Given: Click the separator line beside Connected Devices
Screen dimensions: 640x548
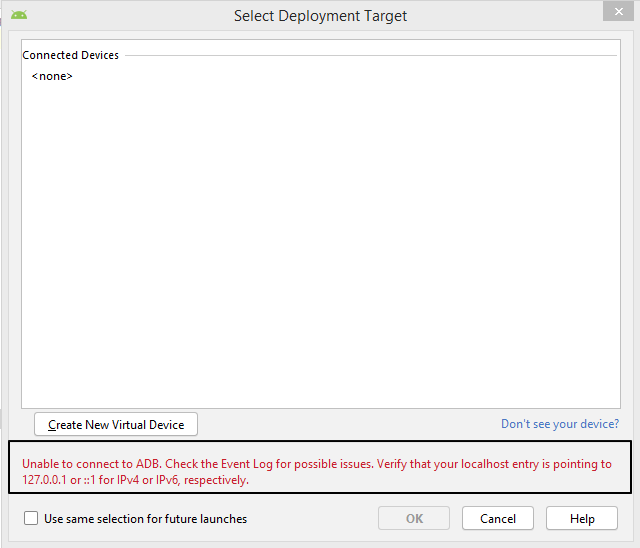Looking at the screenshot, I should click(370, 55).
